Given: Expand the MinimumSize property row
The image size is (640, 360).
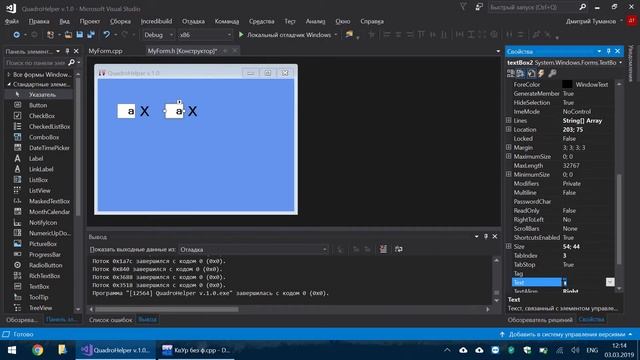Looking at the screenshot, I should (x=509, y=174).
